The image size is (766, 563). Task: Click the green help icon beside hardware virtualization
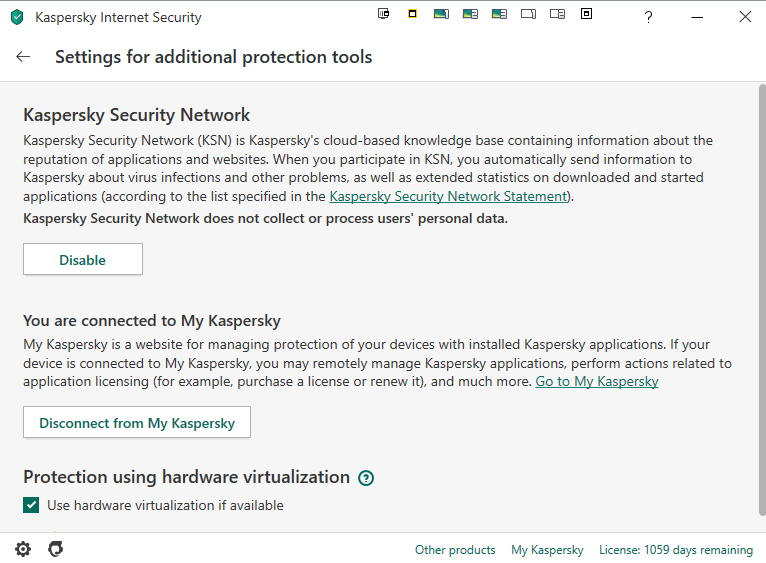tap(366, 478)
